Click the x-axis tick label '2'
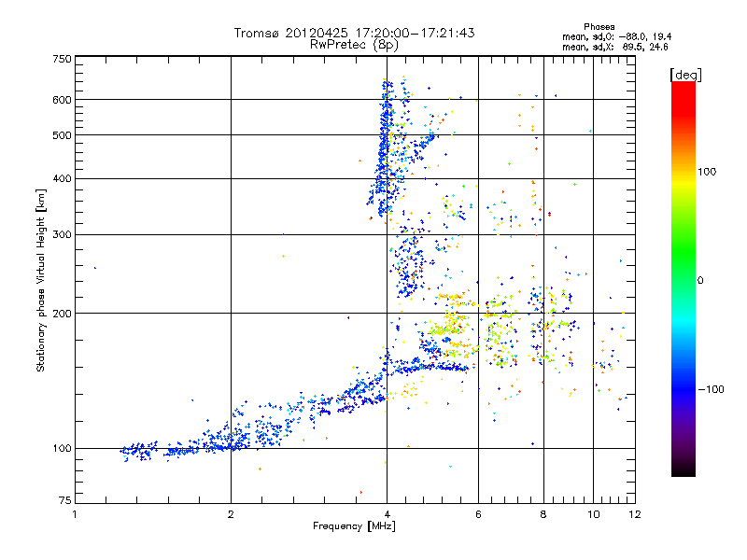Screen dimensions: 747x560 click(231, 514)
